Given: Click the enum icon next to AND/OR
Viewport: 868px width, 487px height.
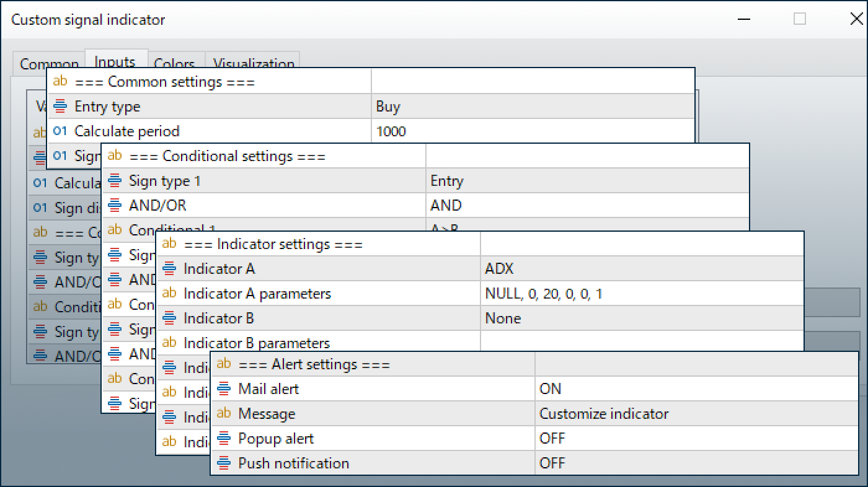Looking at the screenshot, I should [x=115, y=206].
